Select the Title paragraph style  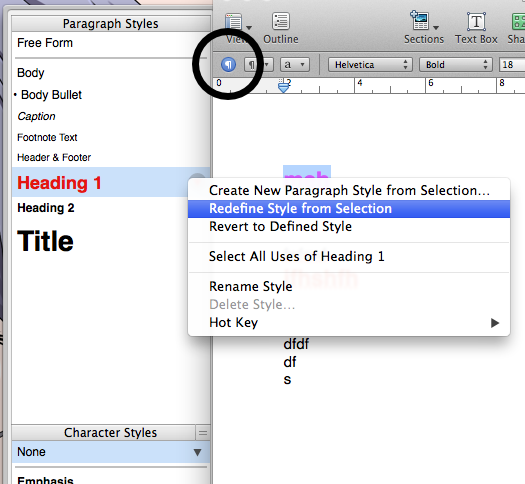[111, 241]
